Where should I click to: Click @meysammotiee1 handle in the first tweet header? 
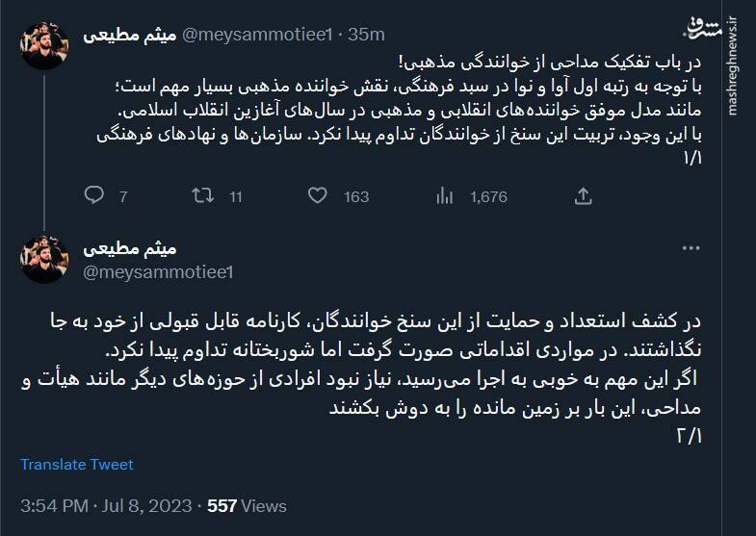tap(256, 35)
